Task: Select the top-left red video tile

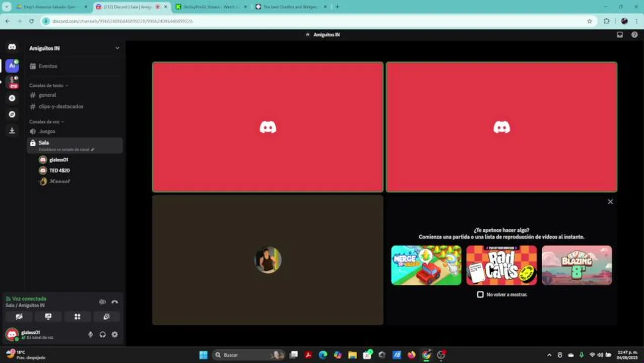Action: pyautogui.click(x=268, y=127)
